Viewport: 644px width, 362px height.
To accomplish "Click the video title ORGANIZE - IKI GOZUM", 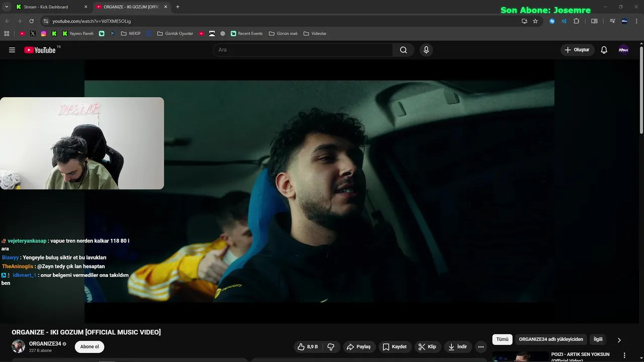I will pos(86,332).
